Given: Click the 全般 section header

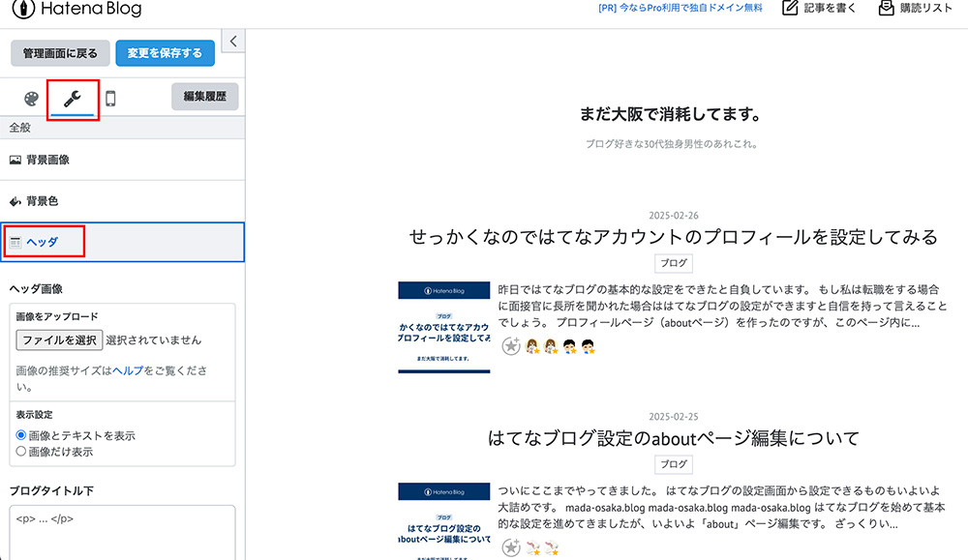Looking at the screenshot, I should [122, 128].
